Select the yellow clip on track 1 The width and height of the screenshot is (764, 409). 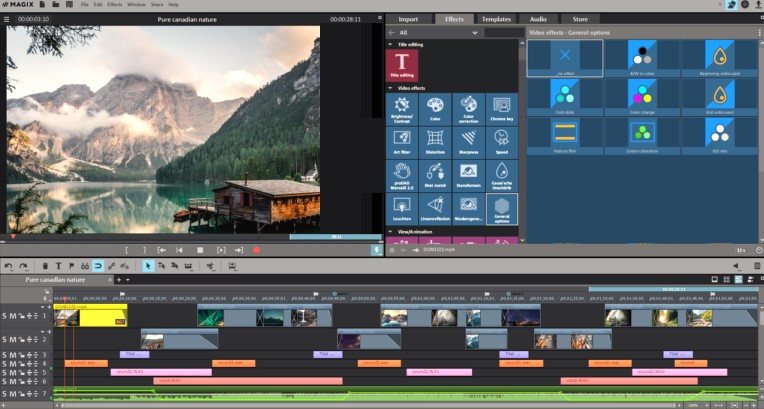coord(90,315)
